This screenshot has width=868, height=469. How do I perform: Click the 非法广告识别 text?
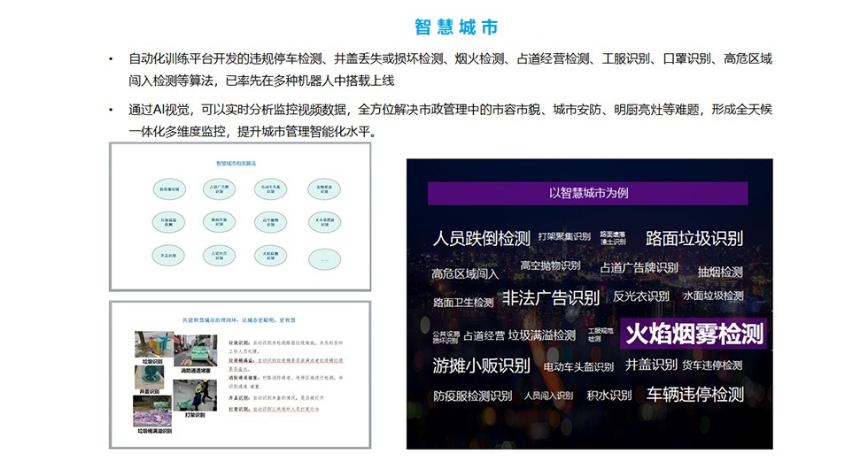click(x=550, y=298)
